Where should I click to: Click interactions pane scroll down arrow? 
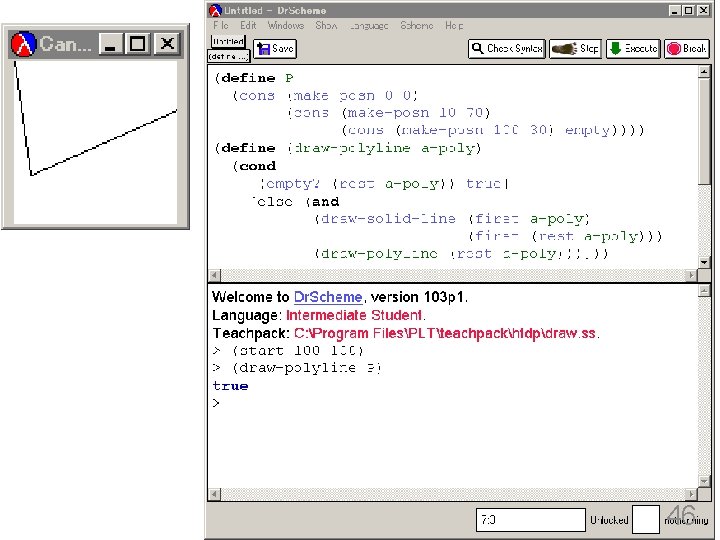point(704,481)
